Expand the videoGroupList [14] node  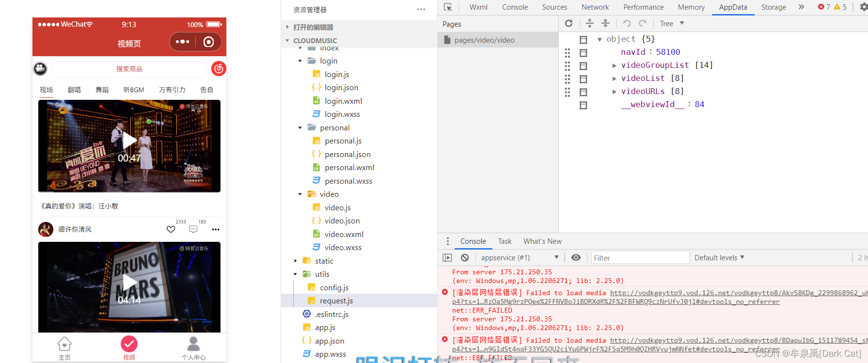(x=614, y=65)
